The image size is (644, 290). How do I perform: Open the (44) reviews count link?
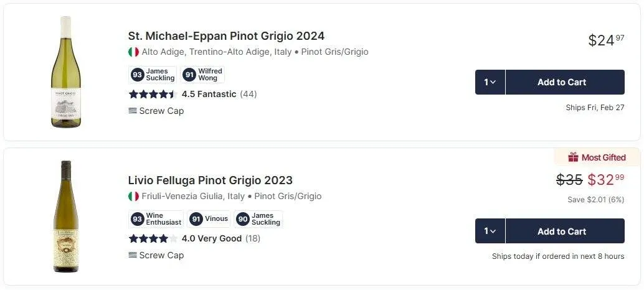tap(249, 94)
